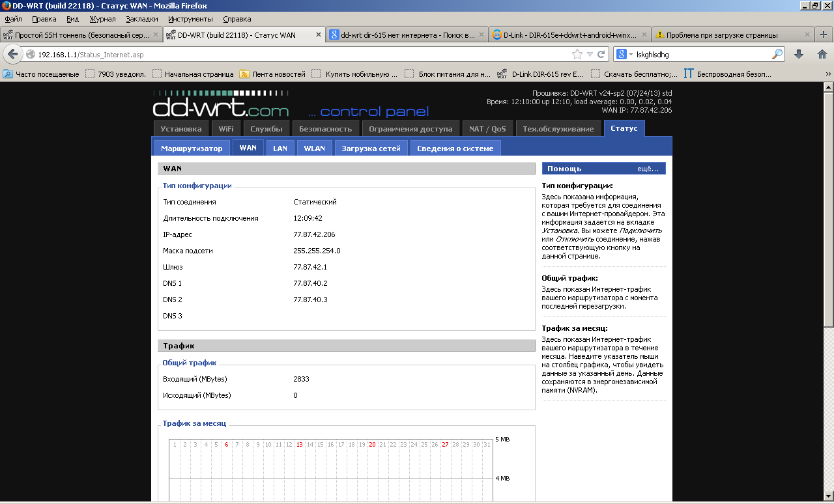Reload the page with the refresh icon
Viewport: 834px width, 504px height.
coord(601,54)
